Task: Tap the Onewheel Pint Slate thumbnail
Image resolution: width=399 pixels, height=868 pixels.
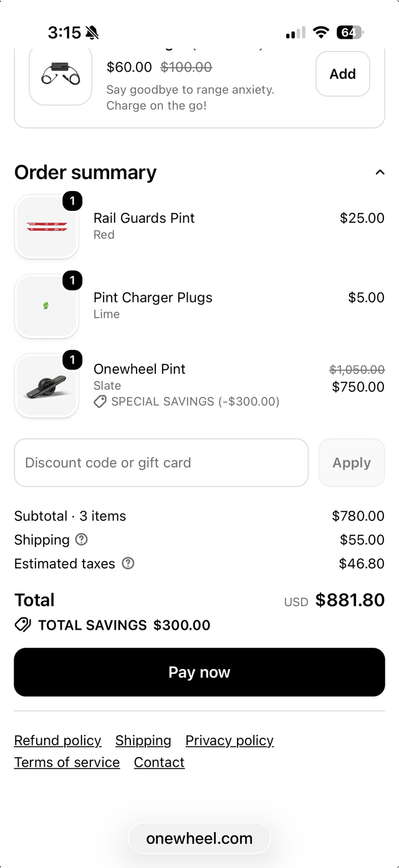Action: 47,386
